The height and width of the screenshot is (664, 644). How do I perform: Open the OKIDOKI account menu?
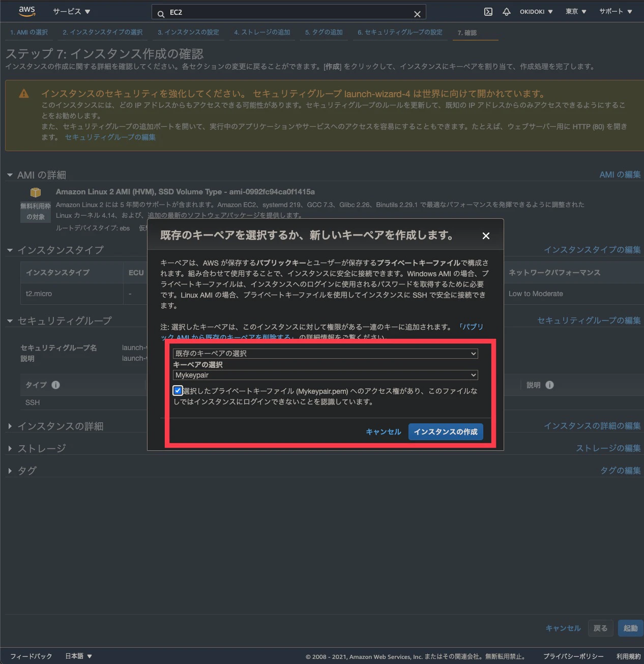click(536, 12)
